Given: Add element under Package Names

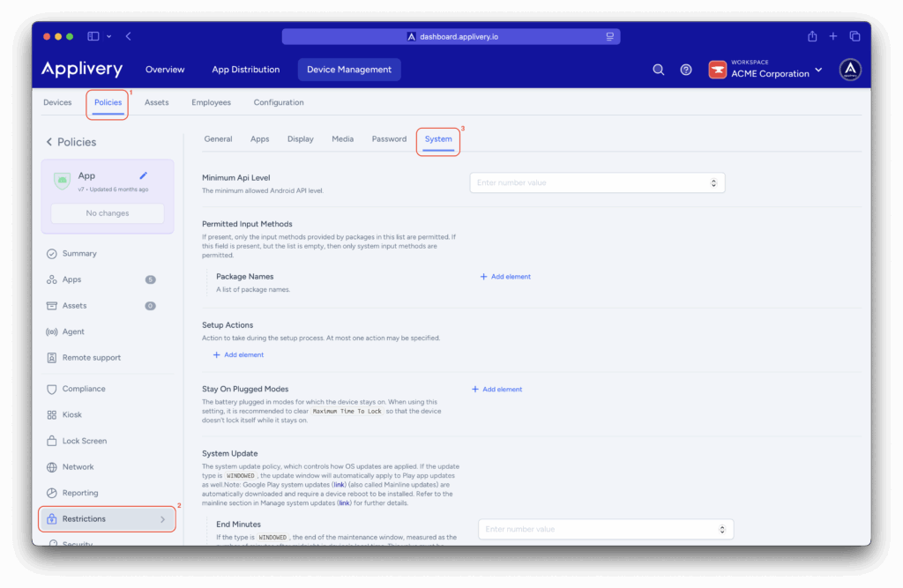Looking at the screenshot, I should tap(505, 277).
